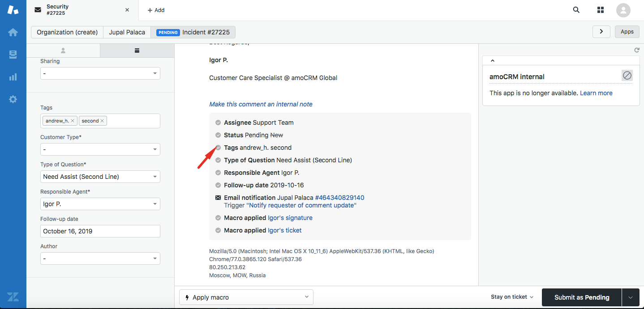
Task: Switch to the Jupal Palaca tab
Action: point(127,32)
